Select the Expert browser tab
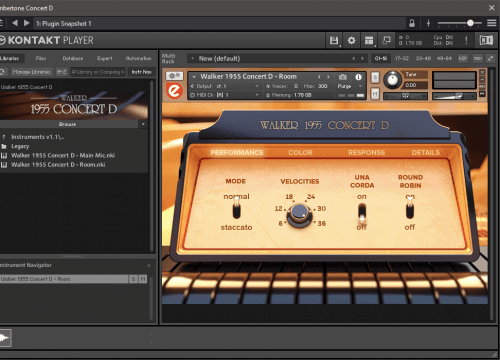Screen dimensions: 500x360 105,58
